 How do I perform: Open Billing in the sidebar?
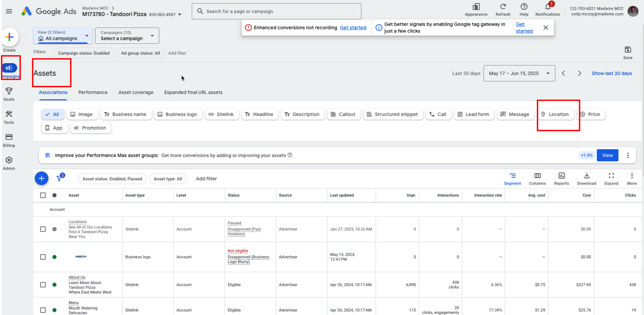point(9,140)
